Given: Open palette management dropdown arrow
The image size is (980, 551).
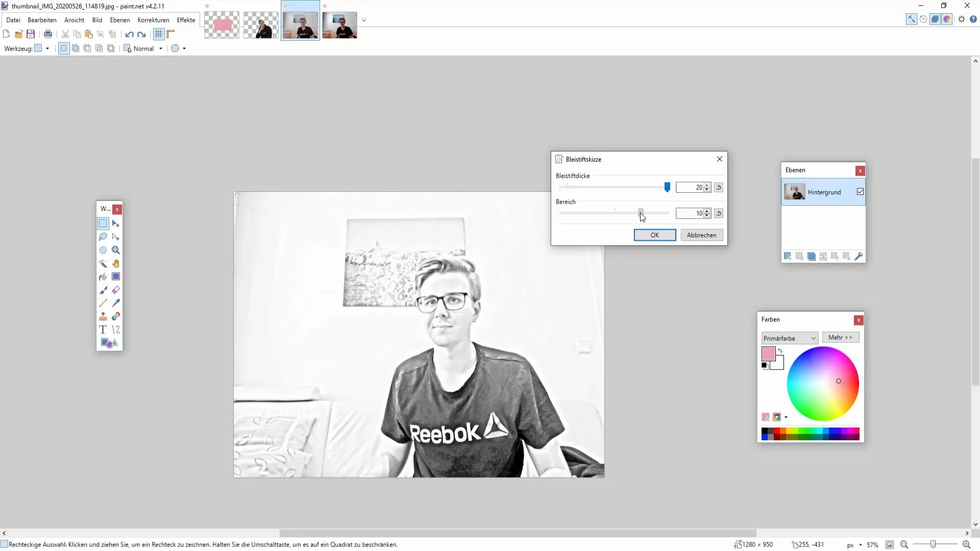Looking at the screenshot, I should 786,417.
